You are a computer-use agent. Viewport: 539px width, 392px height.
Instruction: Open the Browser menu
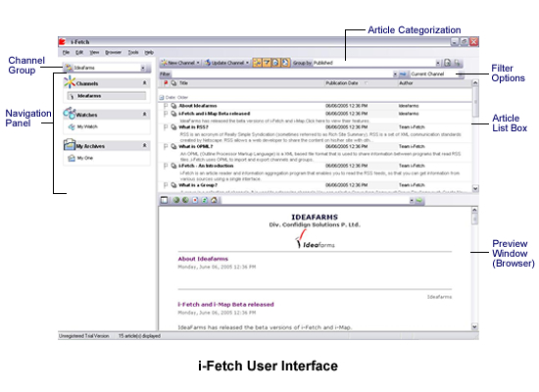[113, 52]
